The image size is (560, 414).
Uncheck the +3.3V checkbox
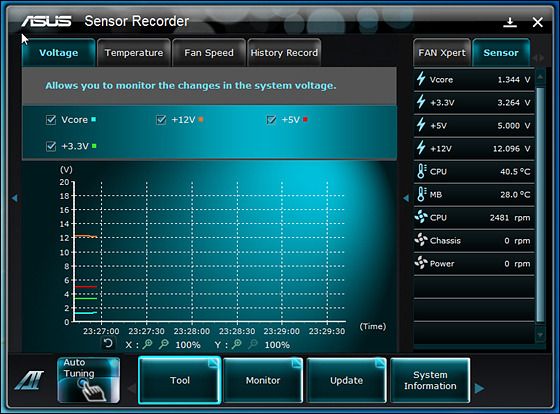51,146
